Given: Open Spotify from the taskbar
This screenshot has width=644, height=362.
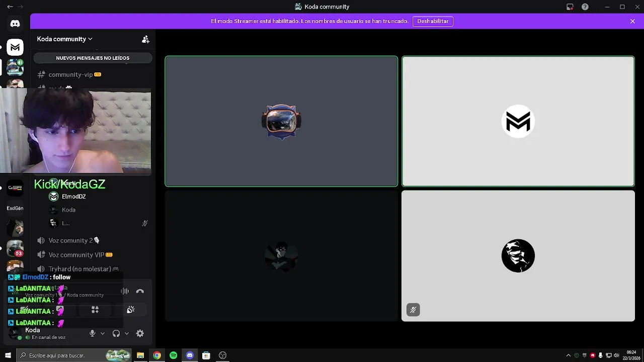Looking at the screenshot, I should click(x=174, y=355).
